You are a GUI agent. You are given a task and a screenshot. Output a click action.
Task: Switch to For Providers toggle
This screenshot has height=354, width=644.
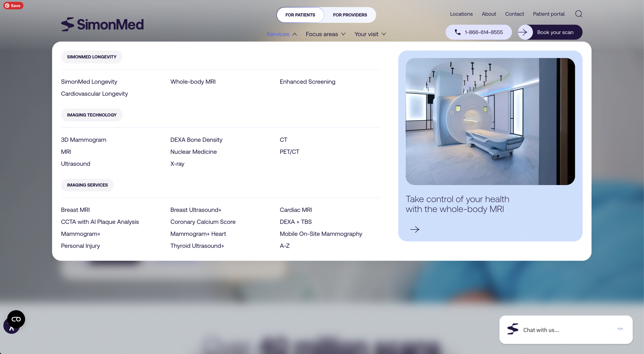pos(350,15)
